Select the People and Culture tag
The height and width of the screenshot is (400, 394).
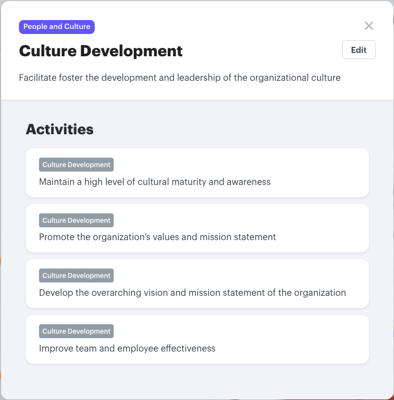(57, 27)
